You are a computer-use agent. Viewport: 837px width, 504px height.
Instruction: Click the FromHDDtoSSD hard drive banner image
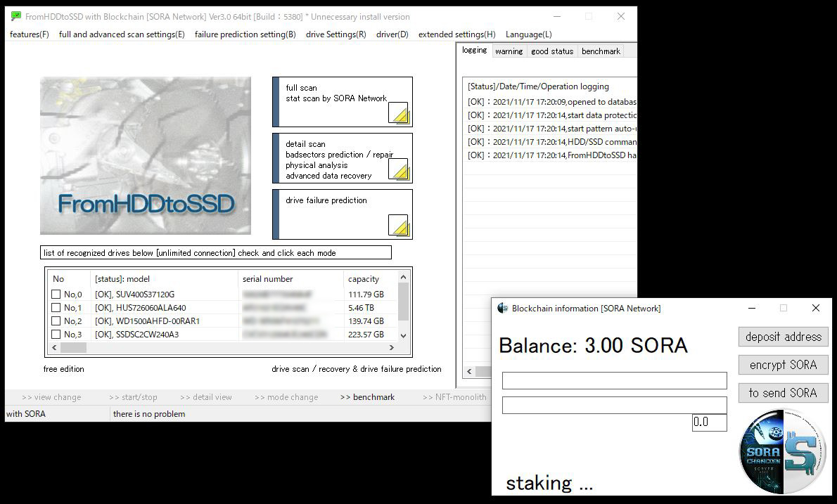145,156
